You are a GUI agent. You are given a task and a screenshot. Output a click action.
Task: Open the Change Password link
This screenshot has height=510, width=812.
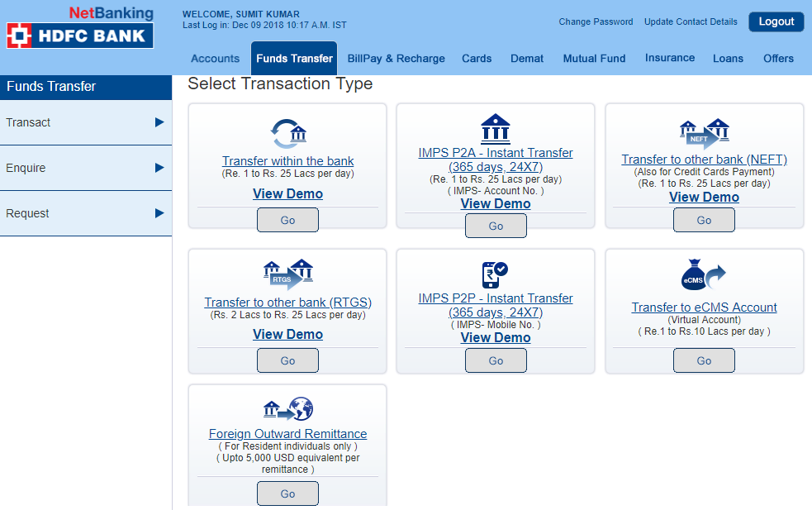pos(596,21)
